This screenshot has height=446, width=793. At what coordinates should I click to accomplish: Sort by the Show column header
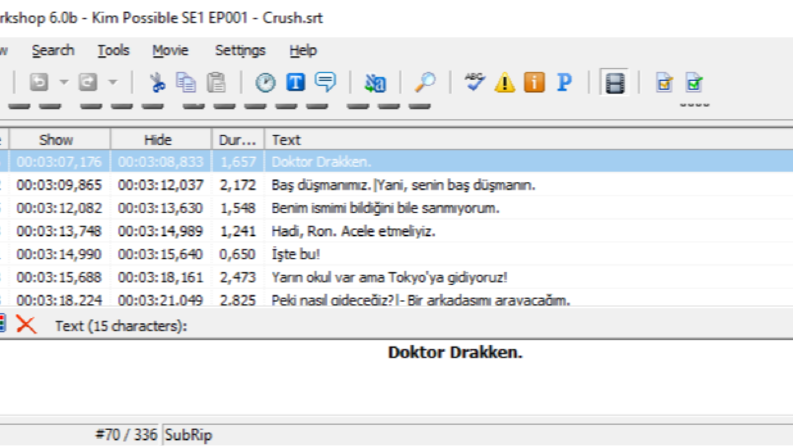(x=60, y=140)
